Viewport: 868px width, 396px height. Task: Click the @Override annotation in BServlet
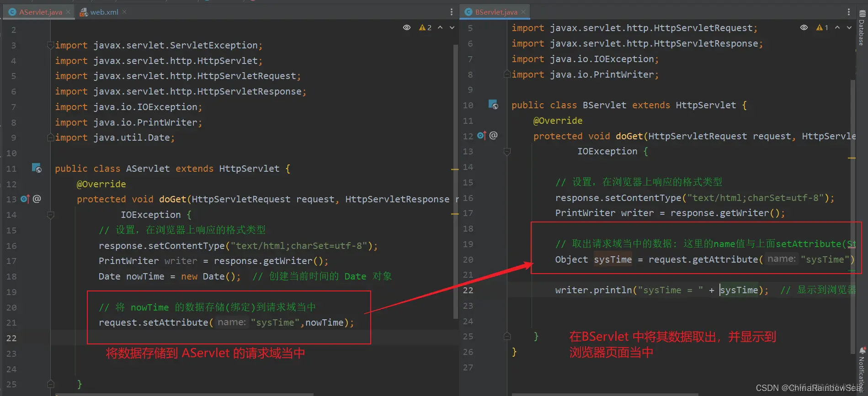(558, 121)
